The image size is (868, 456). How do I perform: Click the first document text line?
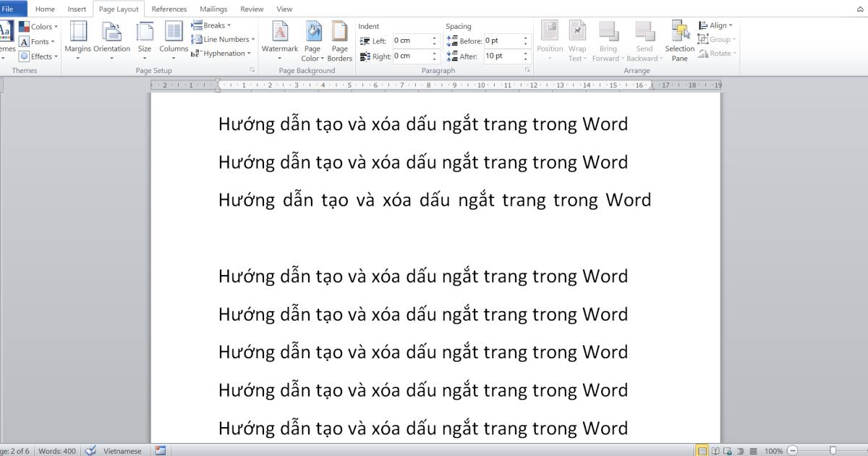pos(423,124)
